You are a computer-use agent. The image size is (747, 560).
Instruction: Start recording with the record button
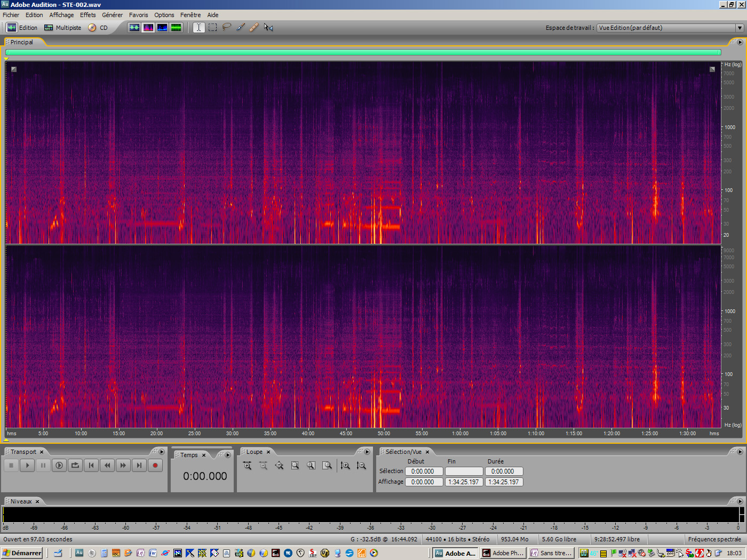pos(155,465)
